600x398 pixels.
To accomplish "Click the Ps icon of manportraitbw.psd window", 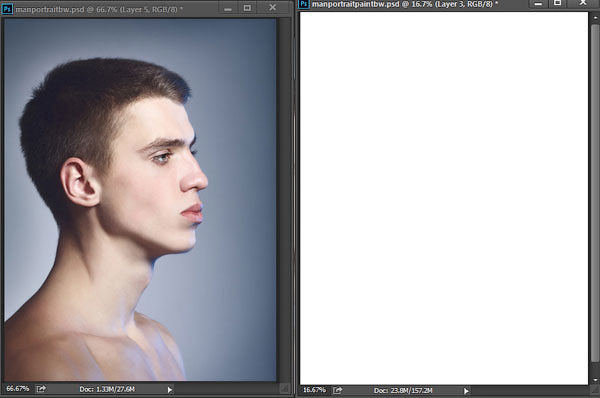I will click(7, 9).
